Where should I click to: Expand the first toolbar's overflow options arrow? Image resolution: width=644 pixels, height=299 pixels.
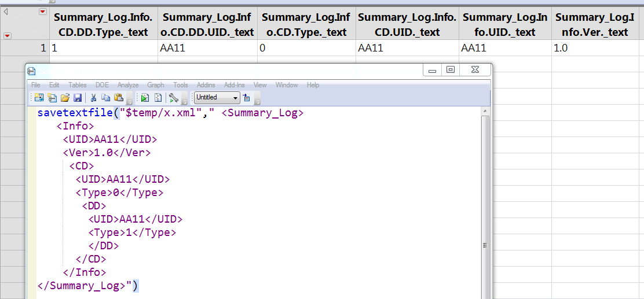click(129, 101)
